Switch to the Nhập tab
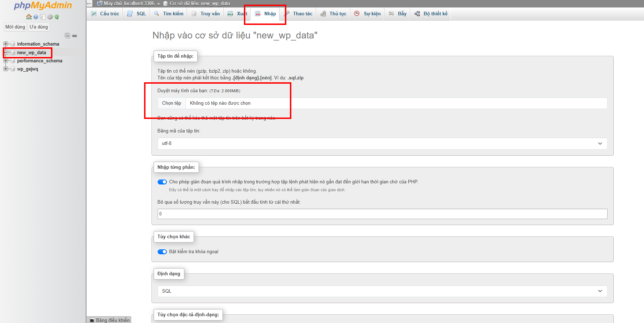Screen dimensions: 644x323 click(265, 14)
